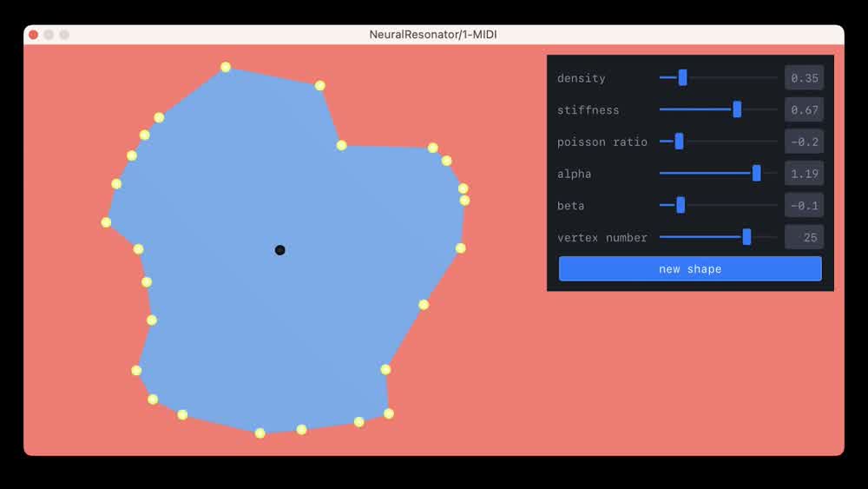Click the vertex number slider handle

pos(746,237)
